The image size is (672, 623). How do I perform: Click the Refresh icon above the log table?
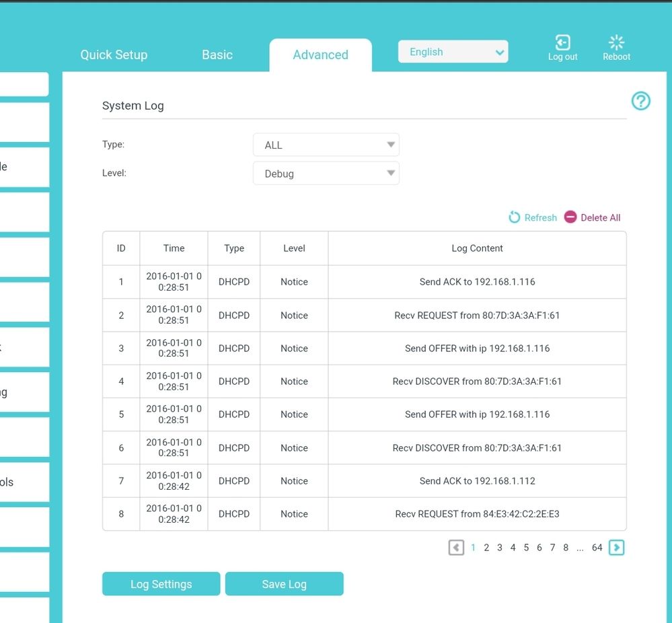pyautogui.click(x=515, y=217)
